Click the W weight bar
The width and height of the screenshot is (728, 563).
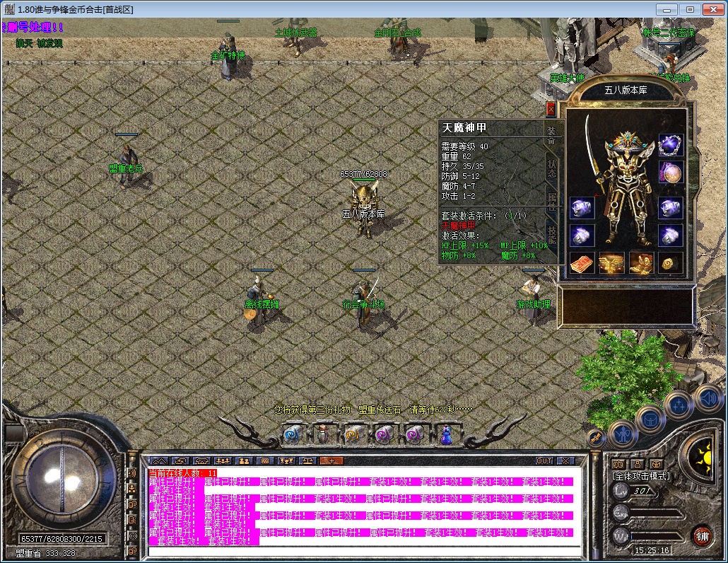649,537
